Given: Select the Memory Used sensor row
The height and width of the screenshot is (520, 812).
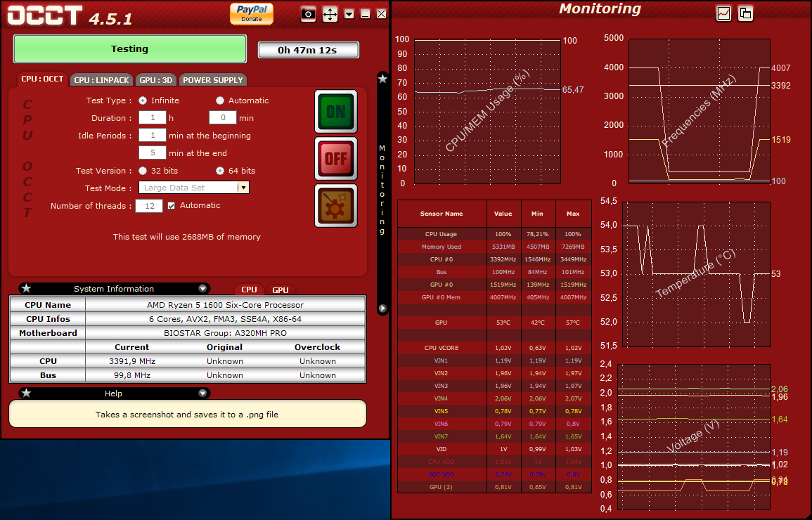Looking at the screenshot, I should pos(494,247).
